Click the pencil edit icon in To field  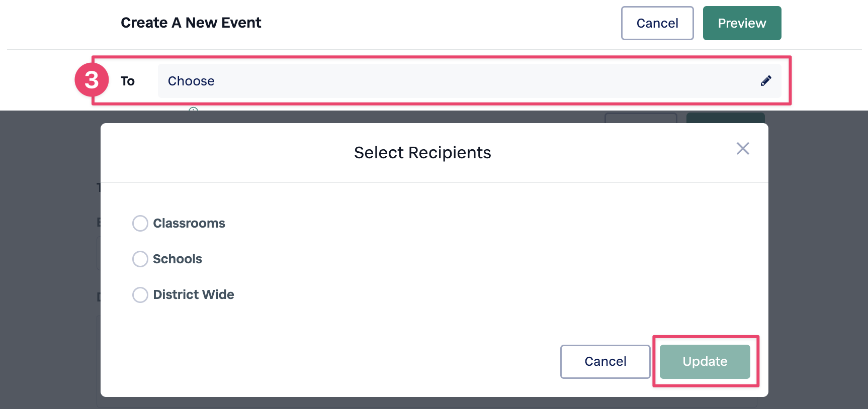[766, 81]
